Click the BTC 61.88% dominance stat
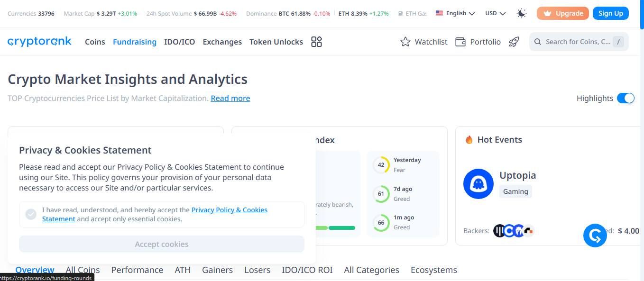644x281 pixels. point(305,14)
